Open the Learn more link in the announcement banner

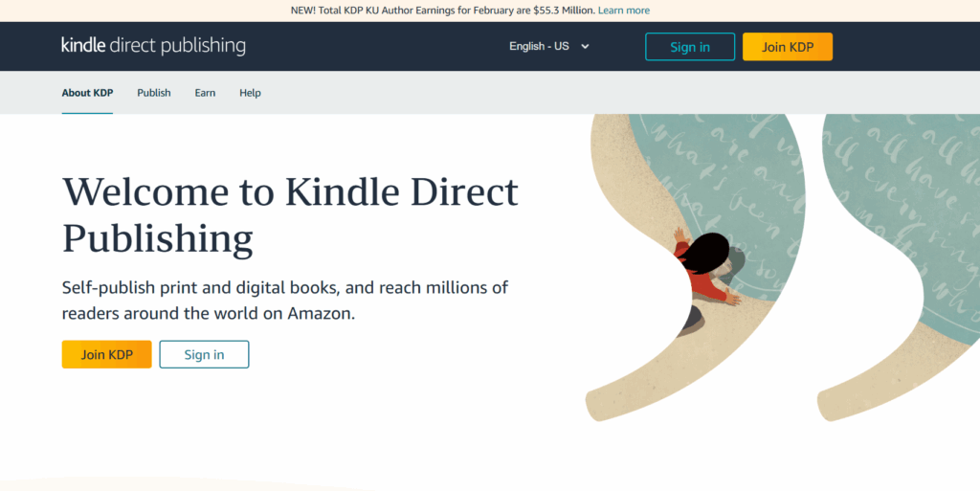click(624, 11)
